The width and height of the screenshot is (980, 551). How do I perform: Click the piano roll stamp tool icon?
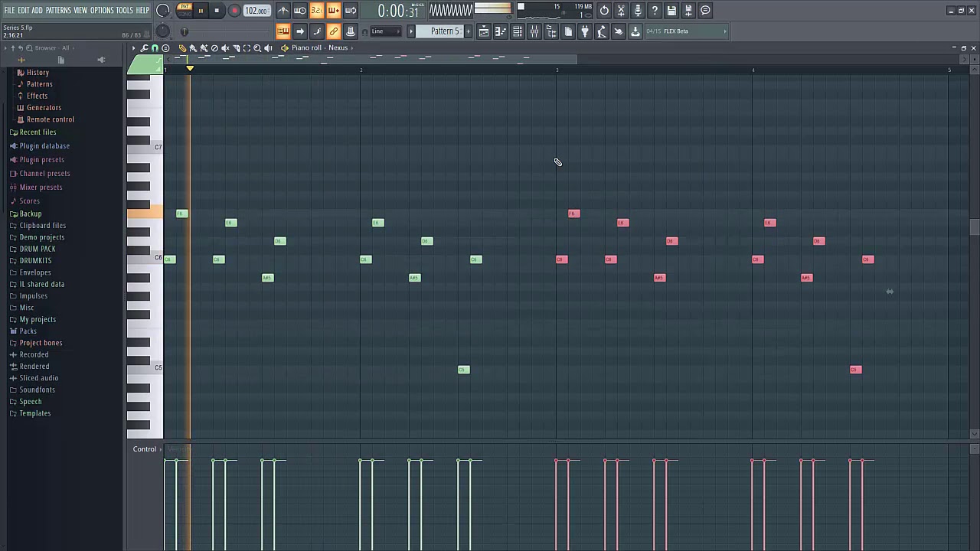[x=165, y=47]
